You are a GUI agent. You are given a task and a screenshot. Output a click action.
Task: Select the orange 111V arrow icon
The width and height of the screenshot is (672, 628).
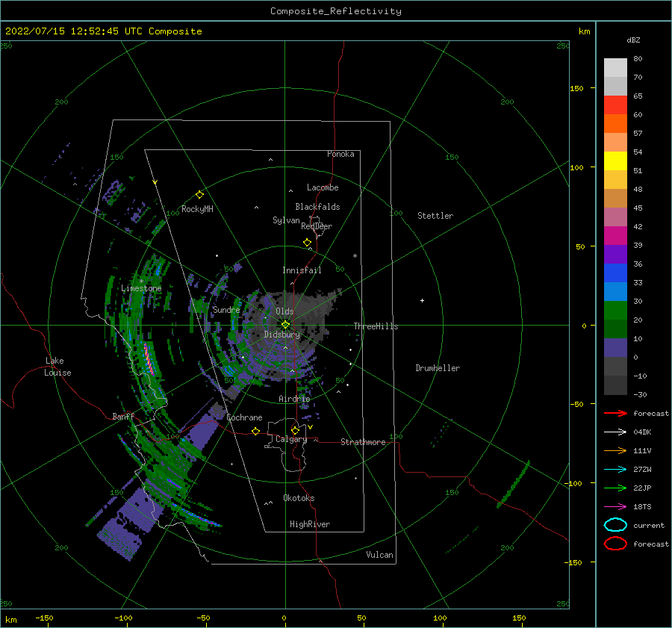615,450
